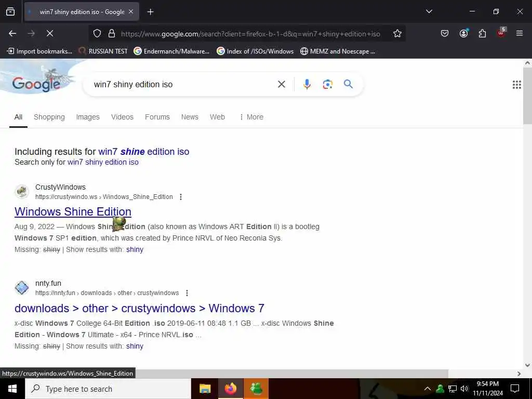This screenshot has width=532, height=399.
Task: Switch to the Shopping tab
Action: (x=49, y=117)
